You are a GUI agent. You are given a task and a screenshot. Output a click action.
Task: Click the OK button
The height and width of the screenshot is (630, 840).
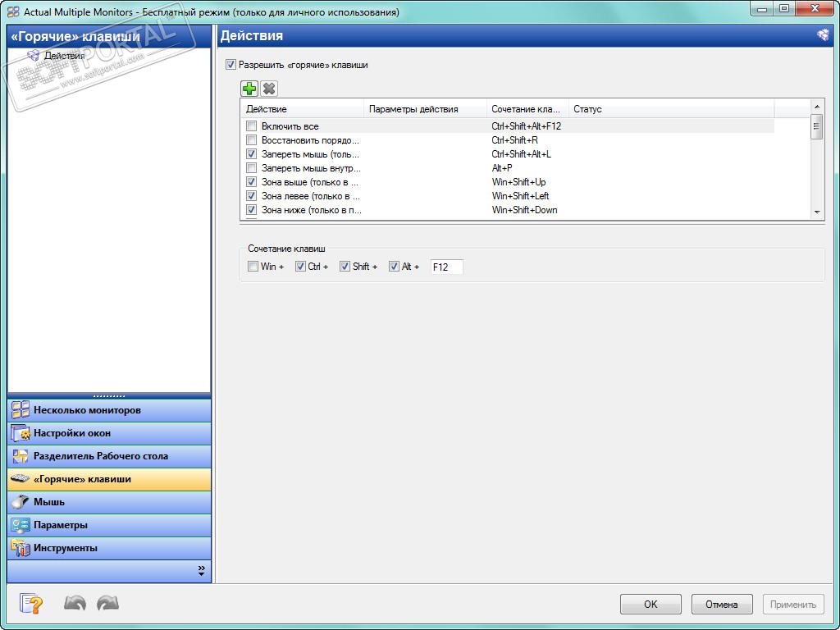coord(651,605)
